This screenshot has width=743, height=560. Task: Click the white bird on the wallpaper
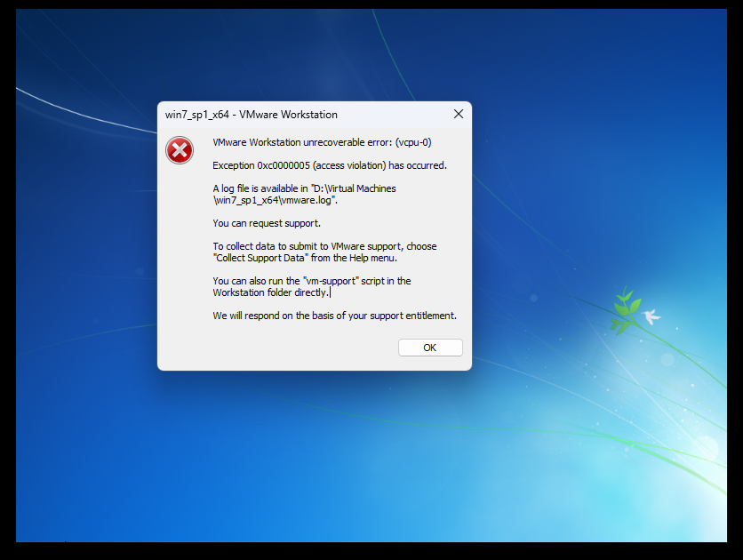click(x=651, y=316)
